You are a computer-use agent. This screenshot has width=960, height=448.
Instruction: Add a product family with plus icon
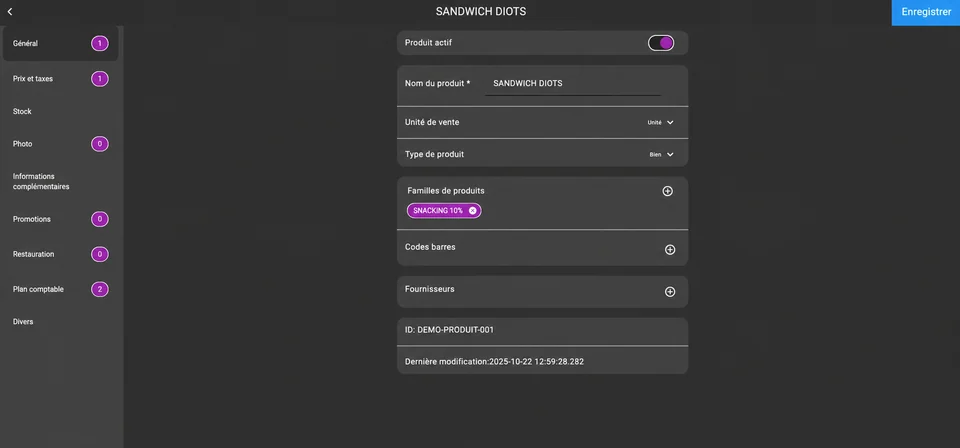click(667, 191)
